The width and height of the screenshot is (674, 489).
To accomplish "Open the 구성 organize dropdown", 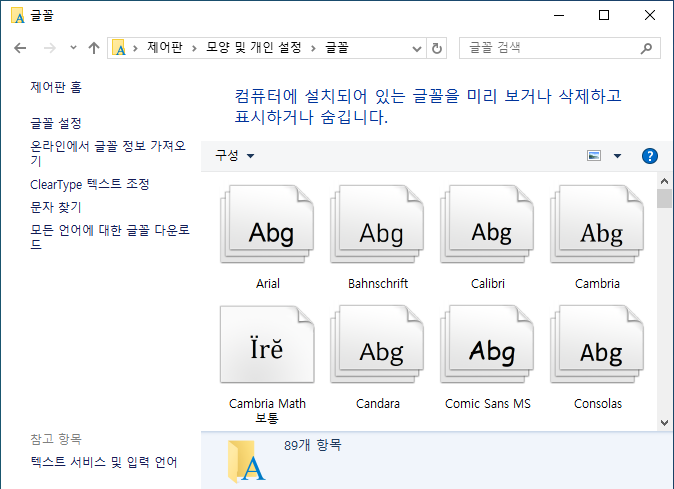I will point(235,156).
